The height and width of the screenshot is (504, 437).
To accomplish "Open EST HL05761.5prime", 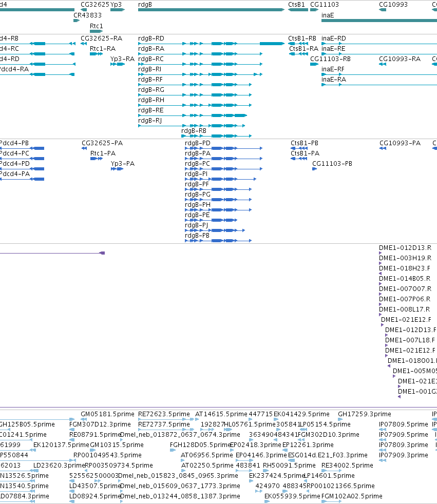I will pyautogui.click(x=250, y=424).
